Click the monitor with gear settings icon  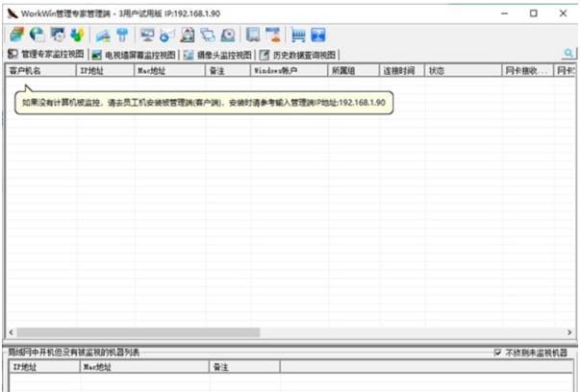(x=58, y=35)
